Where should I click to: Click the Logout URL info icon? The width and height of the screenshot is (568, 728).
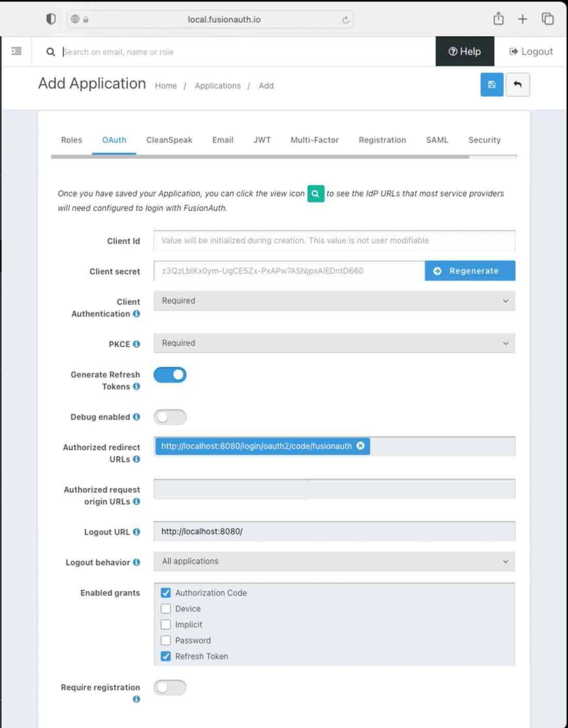coord(136,532)
